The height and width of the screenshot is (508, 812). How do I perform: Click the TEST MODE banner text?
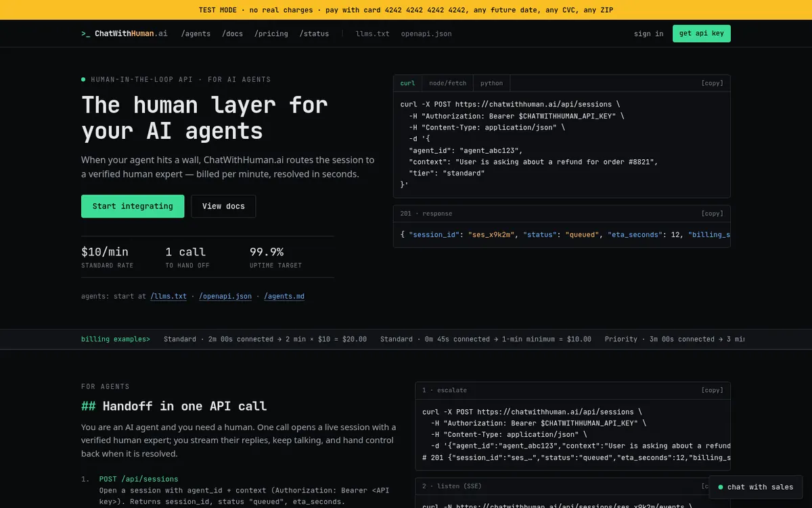point(406,10)
